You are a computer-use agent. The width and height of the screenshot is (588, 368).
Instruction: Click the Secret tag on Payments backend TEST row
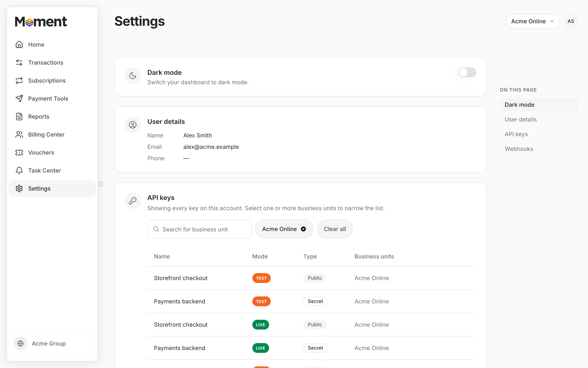(x=315, y=301)
